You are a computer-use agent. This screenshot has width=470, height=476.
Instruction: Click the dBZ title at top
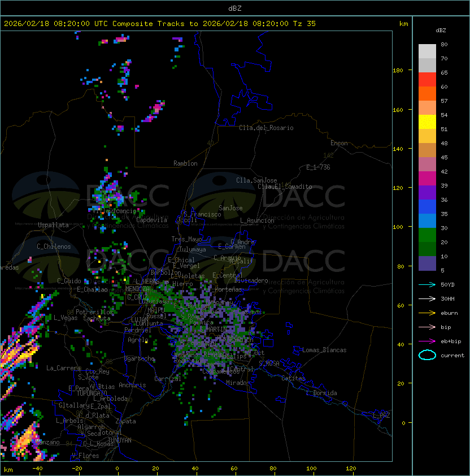point(235,8)
